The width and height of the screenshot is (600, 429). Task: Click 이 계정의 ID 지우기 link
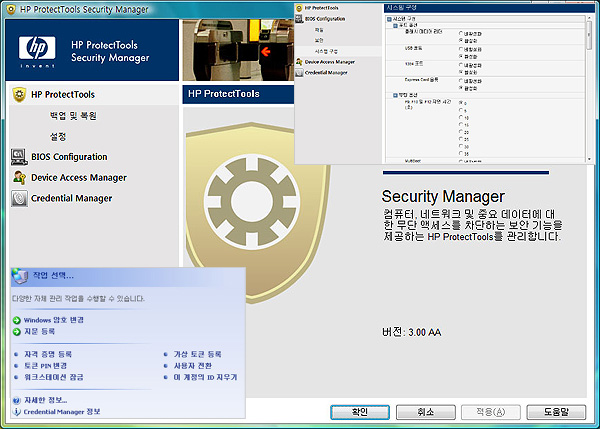205,377
